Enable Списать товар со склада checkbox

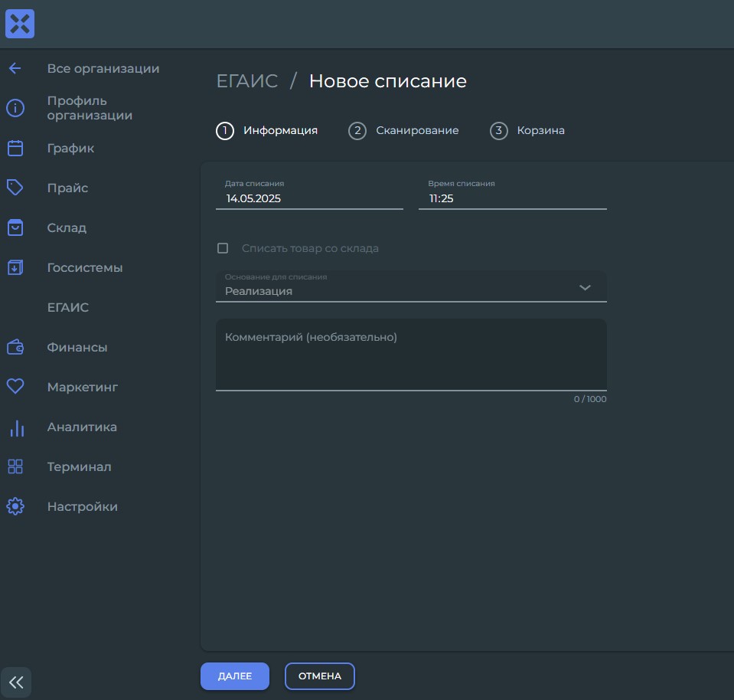point(223,248)
